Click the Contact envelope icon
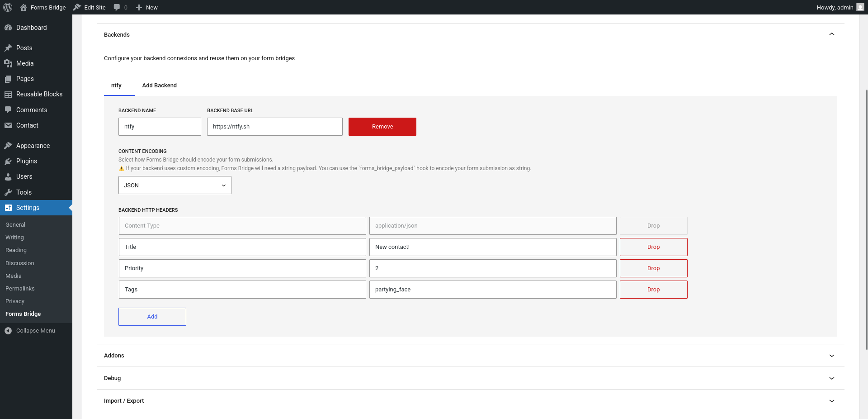This screenshot has width=868, height=419. coord(8,125)
